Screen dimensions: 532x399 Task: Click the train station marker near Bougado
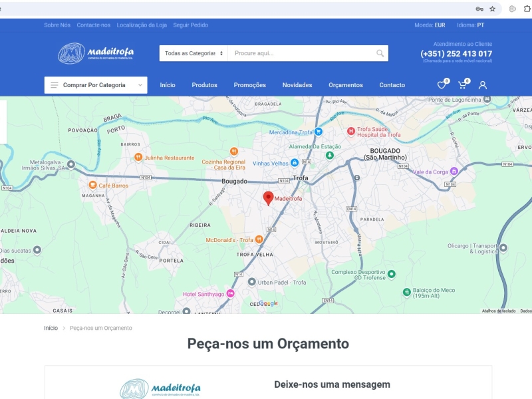click(356, 178)
